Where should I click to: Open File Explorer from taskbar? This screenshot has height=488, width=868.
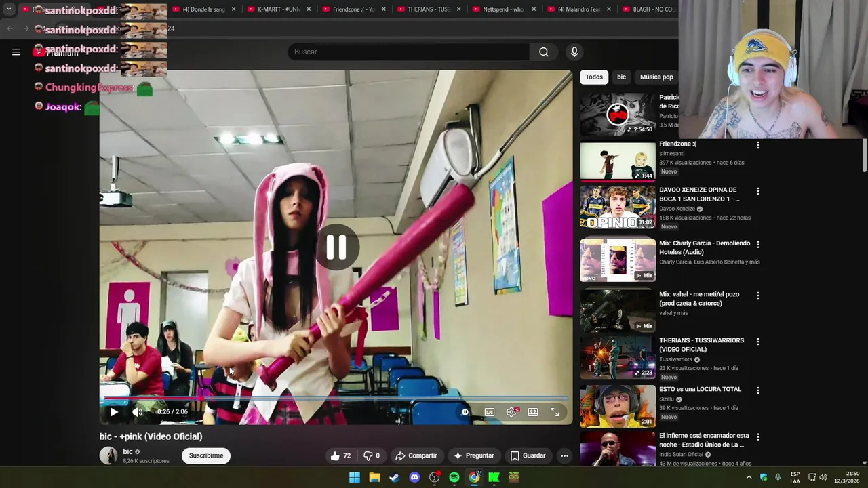coord(374,477)
